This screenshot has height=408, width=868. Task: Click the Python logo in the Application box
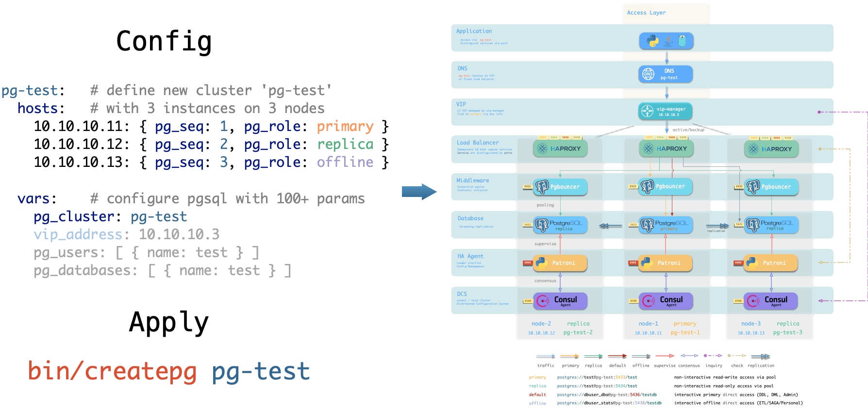(653, 41)
